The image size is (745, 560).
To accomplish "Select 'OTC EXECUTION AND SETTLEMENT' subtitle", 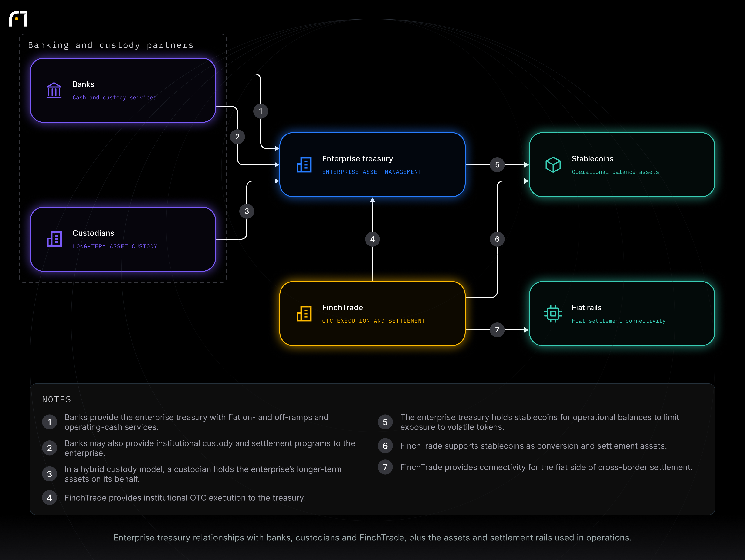I will coord(373,321).
